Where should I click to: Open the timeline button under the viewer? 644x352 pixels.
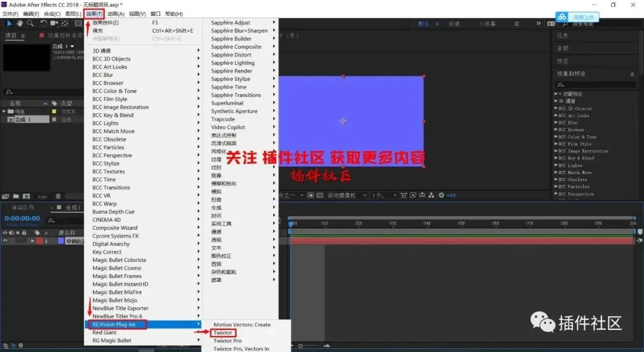pyautogui.click(x=422, y=195)
